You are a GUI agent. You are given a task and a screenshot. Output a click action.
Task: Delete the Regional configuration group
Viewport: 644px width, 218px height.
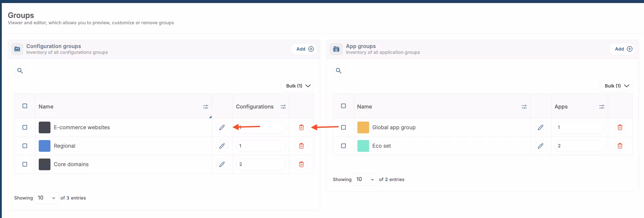click(x=301, y=146)
